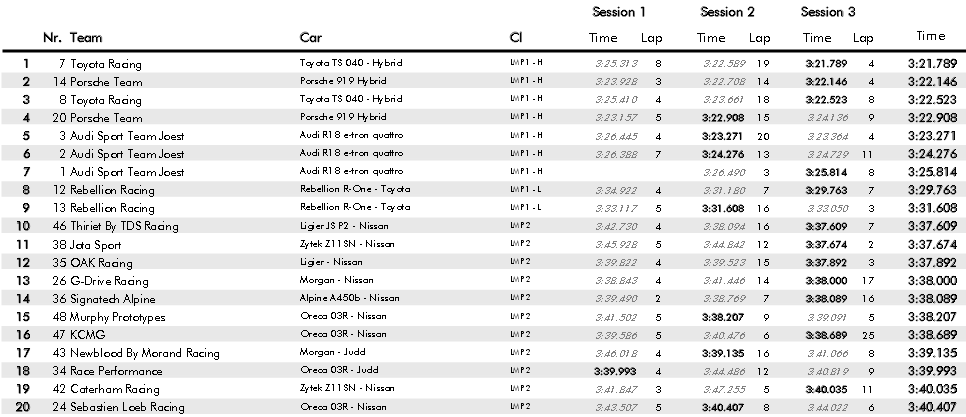Select the Jota Sport team entry
966x417 pixels.
(x=95, y=245)
